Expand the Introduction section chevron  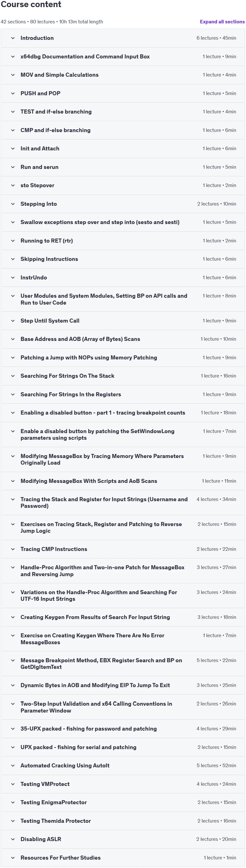tap(13, 38)
